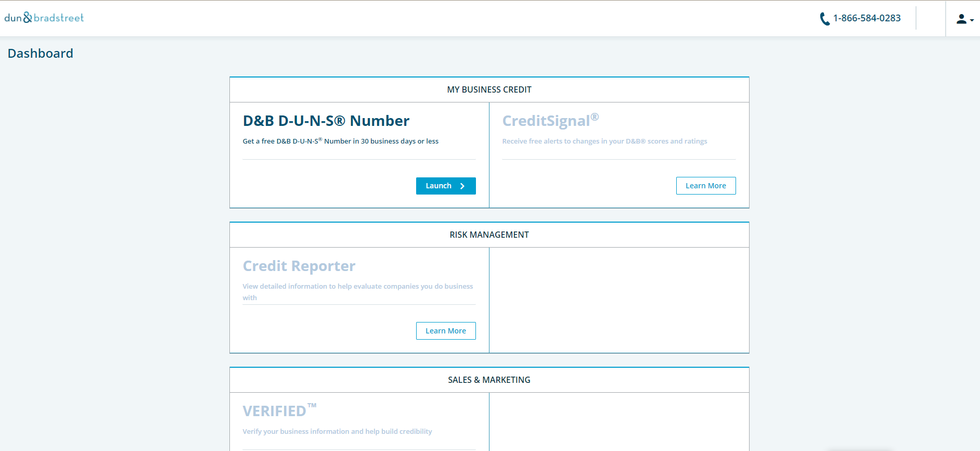This screenshot has height=451, width=980.
Task: Select the Credit Reporter heading
Action: [299, 266]
